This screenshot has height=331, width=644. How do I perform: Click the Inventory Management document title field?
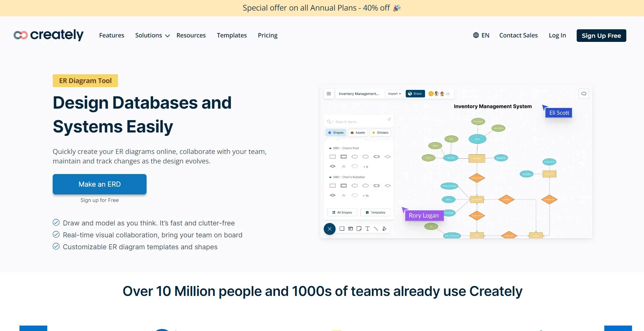pyautogui.click(x=359, y=94)
